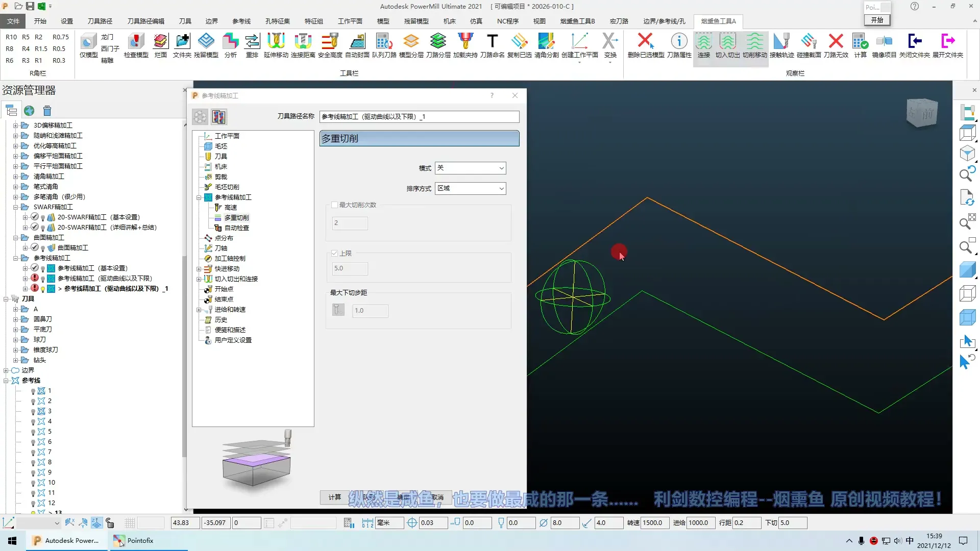Viewport: 980px width, 551px height.
Task: Click the 计算 button in the dialog
Action: click(x=334, y=497)
